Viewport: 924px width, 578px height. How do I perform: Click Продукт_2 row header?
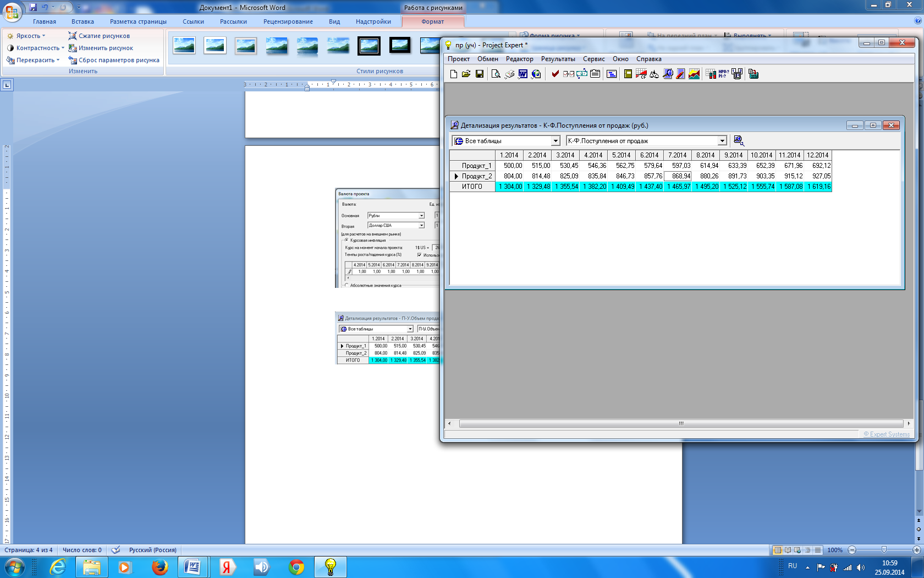click(x=472, y=176)
